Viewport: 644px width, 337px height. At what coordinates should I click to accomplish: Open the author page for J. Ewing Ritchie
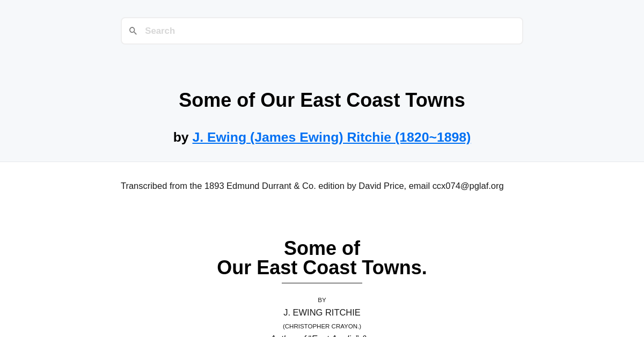[331, 137]
